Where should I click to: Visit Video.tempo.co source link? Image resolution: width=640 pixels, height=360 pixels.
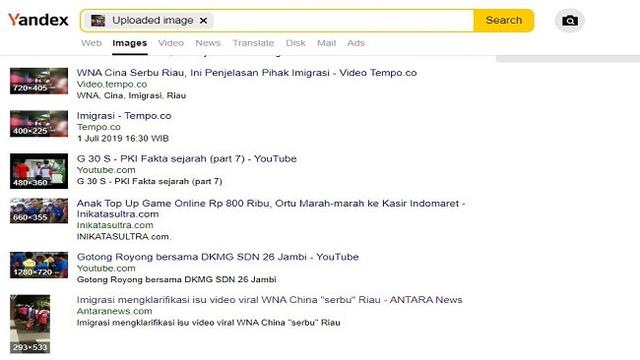[112, 84]
